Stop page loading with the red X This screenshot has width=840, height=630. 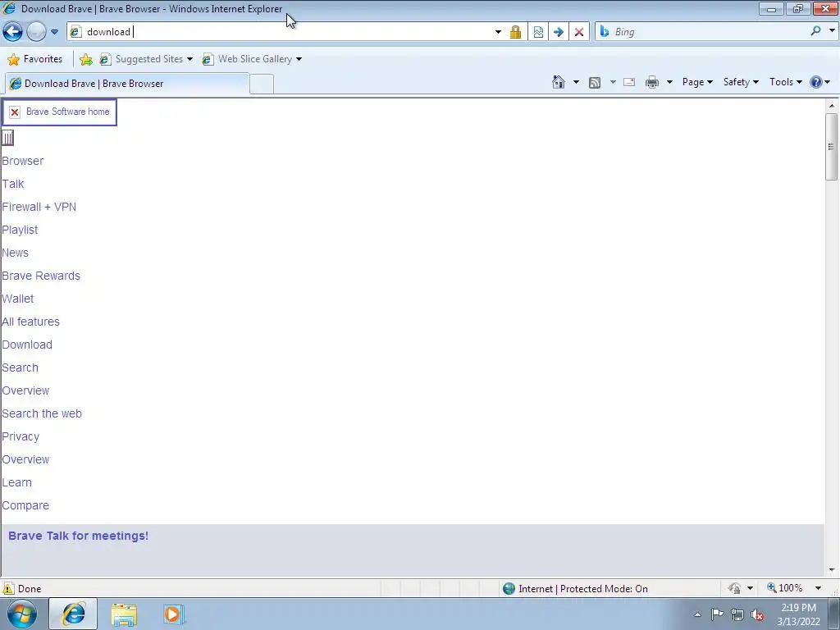click(578, 32)
